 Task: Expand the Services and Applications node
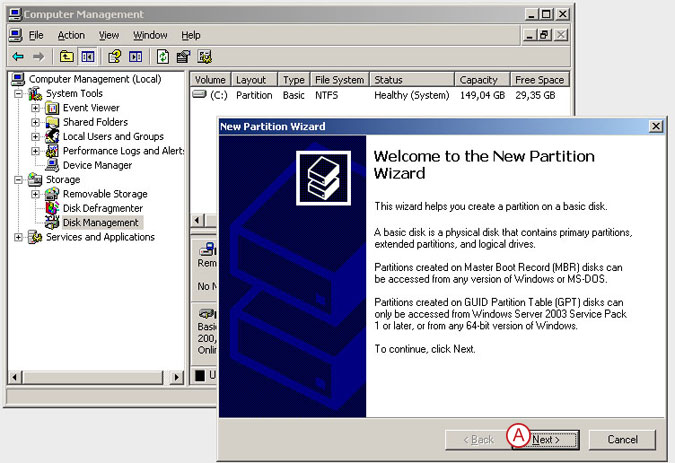(x=18, y=237)
